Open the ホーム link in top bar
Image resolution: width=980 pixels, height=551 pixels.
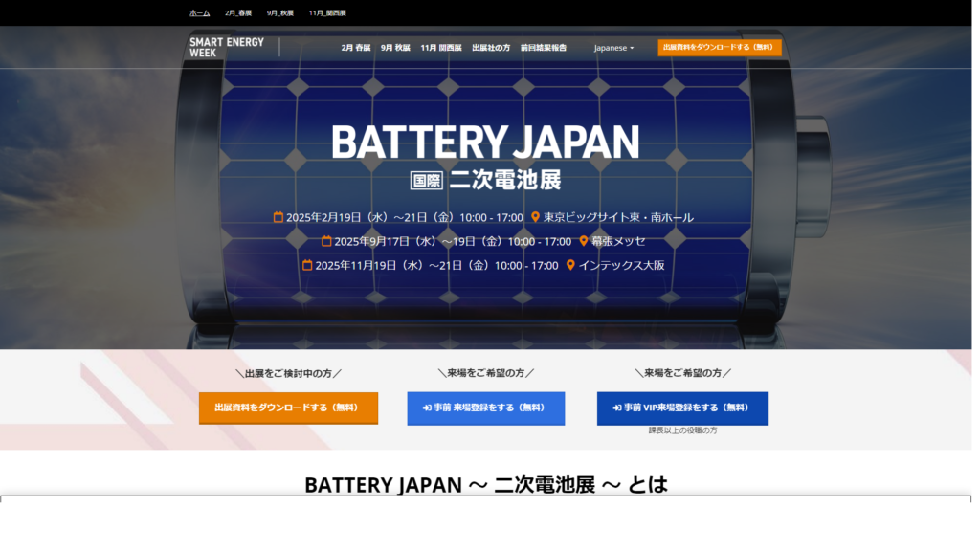pyautogui.click(x=199, y=13)
